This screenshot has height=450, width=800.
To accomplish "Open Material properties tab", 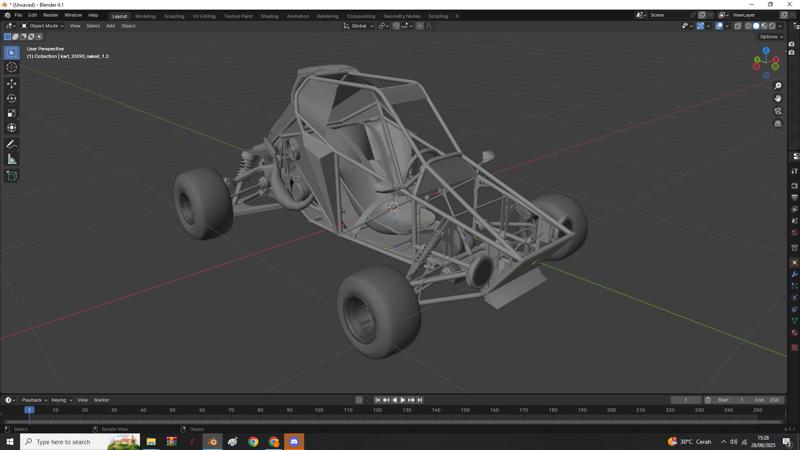I will pyautogui.click(x=795, y=333).
